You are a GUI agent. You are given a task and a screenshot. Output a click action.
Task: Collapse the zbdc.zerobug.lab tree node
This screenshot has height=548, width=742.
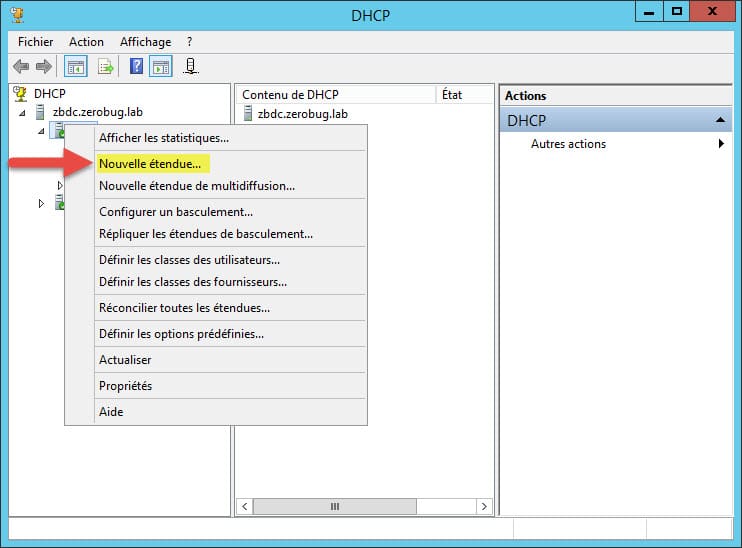pos(22,112)
